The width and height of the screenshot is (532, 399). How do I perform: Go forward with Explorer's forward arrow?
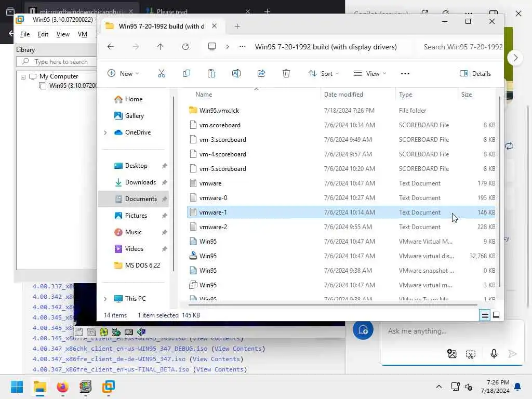(x=136, y=46)
